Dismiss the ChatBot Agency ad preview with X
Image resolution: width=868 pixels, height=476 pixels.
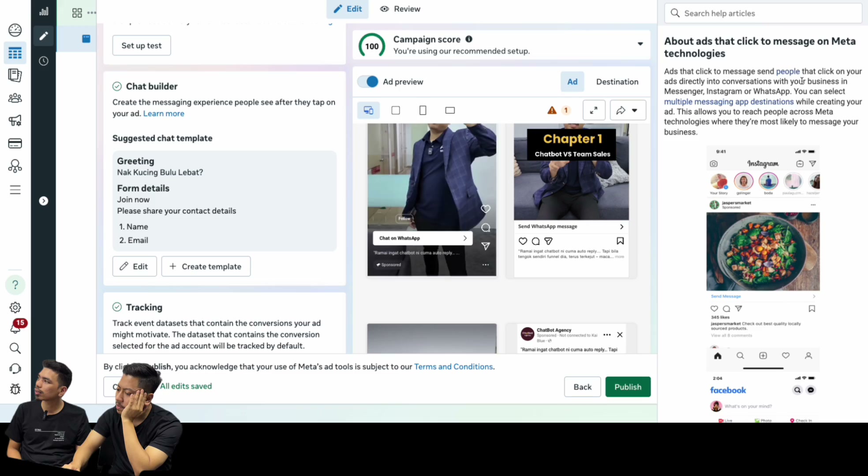[620, 335]
